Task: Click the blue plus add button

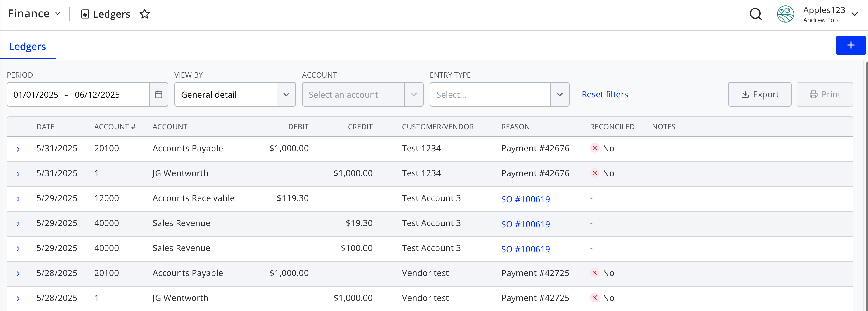Action: [850, 45]
